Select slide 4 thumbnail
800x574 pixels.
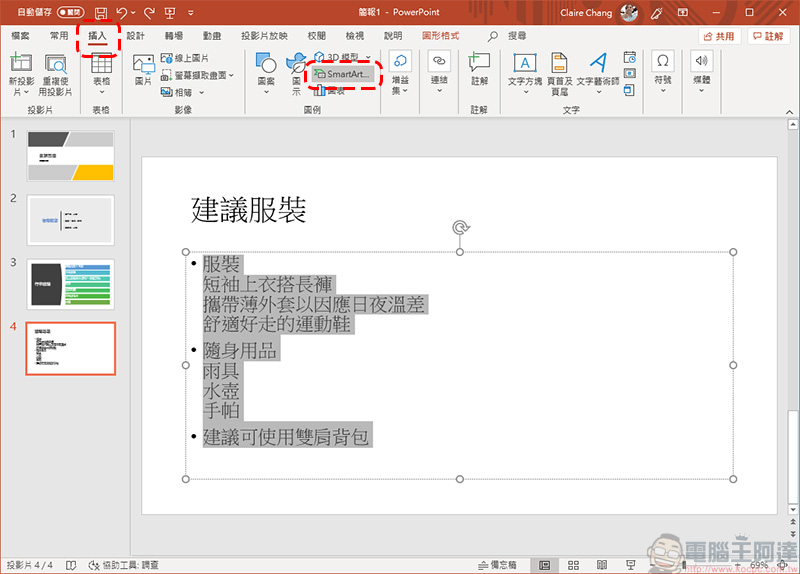click(70, 348)
